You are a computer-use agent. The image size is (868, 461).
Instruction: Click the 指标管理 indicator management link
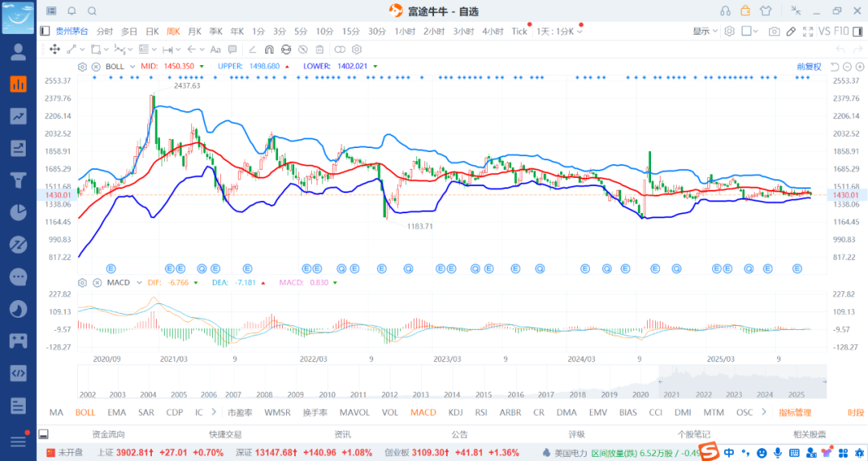795,413
